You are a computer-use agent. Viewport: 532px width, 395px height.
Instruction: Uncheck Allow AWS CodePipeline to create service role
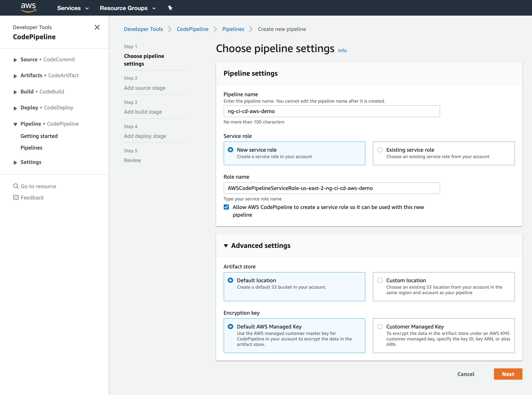(226, 207)
